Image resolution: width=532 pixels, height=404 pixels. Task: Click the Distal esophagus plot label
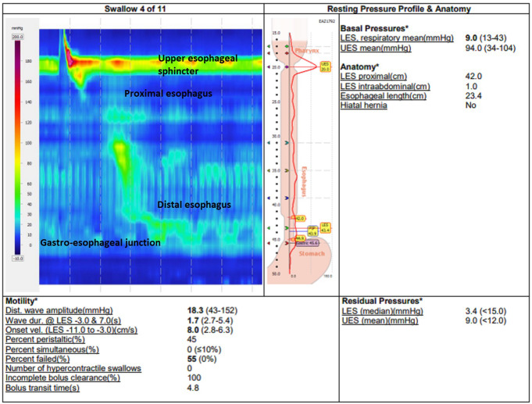point(194,205)
